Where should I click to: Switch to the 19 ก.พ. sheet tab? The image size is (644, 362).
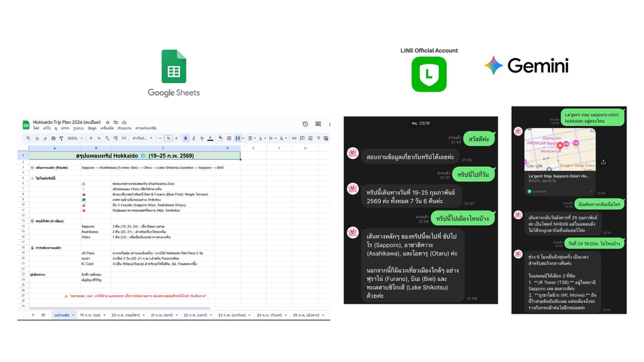pyautogui.click(x=91, y=315)
